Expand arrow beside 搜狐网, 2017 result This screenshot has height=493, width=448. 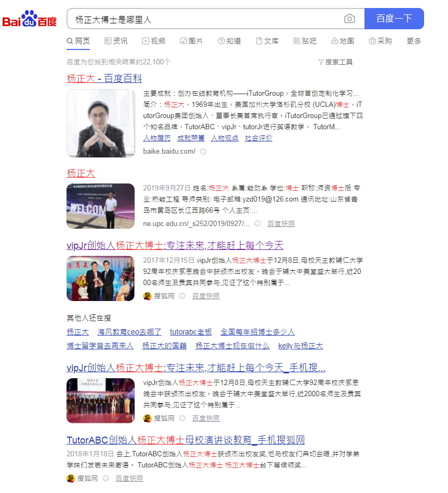(182, 296)
